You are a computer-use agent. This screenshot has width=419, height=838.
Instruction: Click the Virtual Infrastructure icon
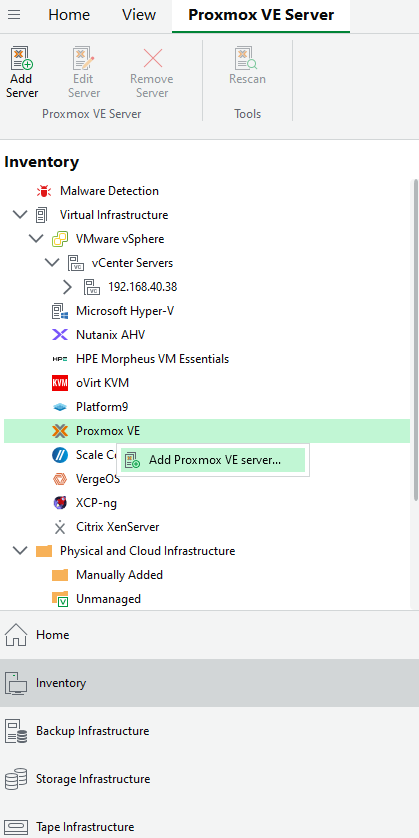coord(41,215)
